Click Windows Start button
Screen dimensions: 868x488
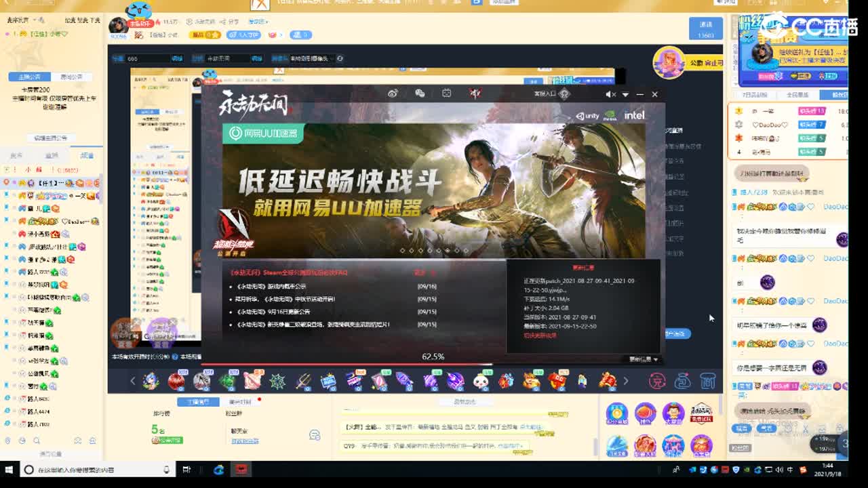coord(9,469)
